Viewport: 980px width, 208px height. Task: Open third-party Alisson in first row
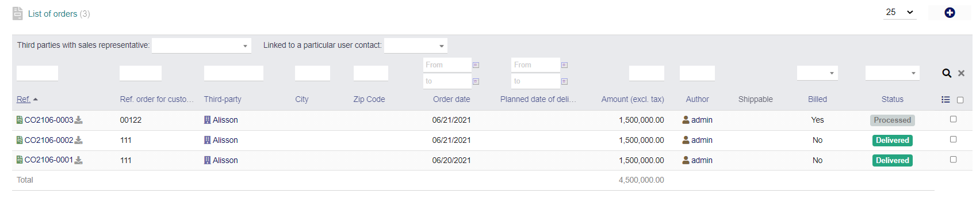click(225, 120)
